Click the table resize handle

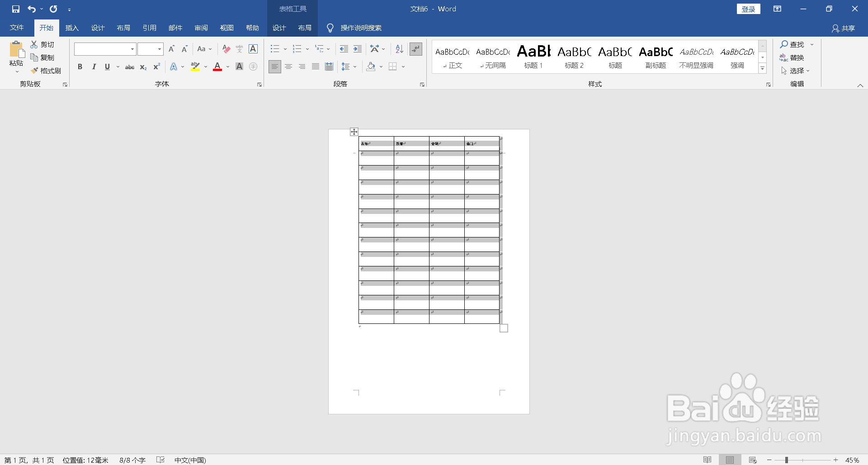pos(504,328)
